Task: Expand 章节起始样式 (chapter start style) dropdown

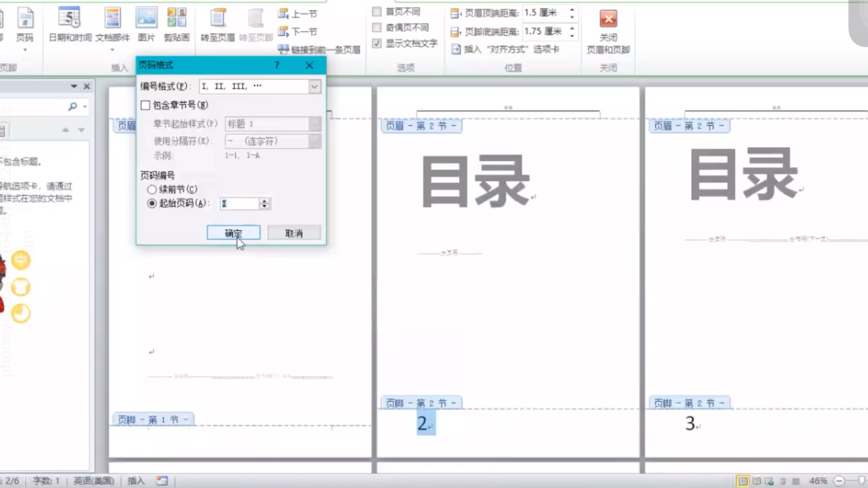Action: (314, 123)
